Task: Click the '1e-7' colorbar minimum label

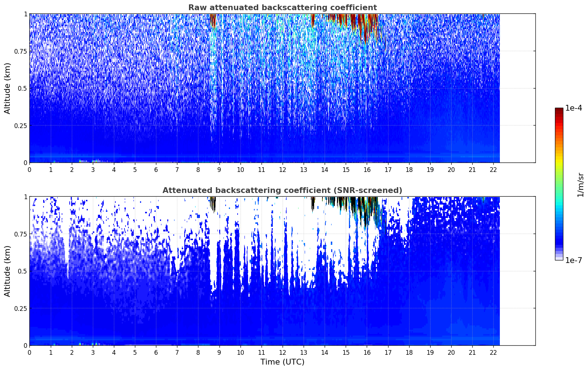Action: [x=573, y=260]
